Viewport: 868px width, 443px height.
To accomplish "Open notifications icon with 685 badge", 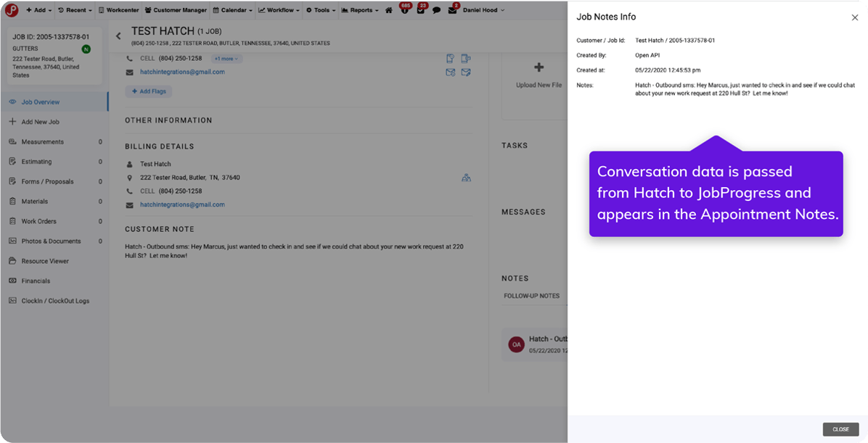I will tap(404, 10).
